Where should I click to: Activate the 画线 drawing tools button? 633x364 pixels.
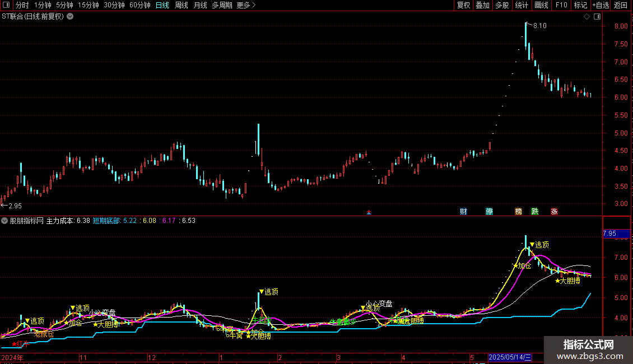click(x=541, y=5)
